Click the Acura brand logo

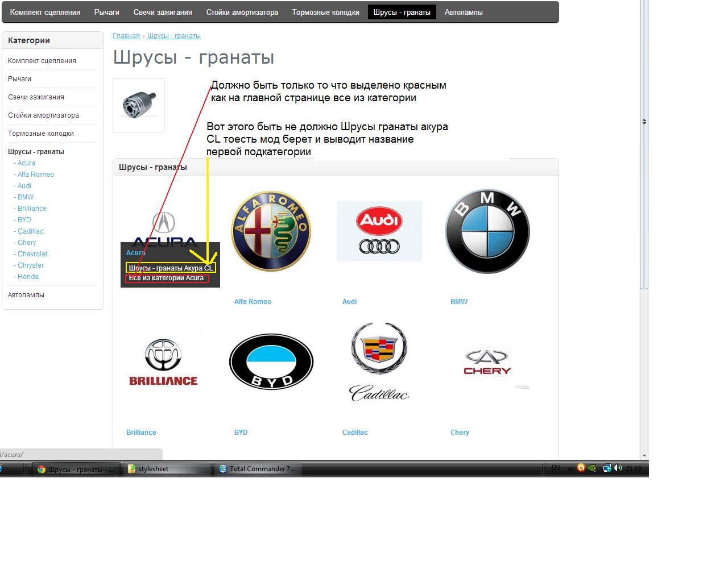click(164, 228)
